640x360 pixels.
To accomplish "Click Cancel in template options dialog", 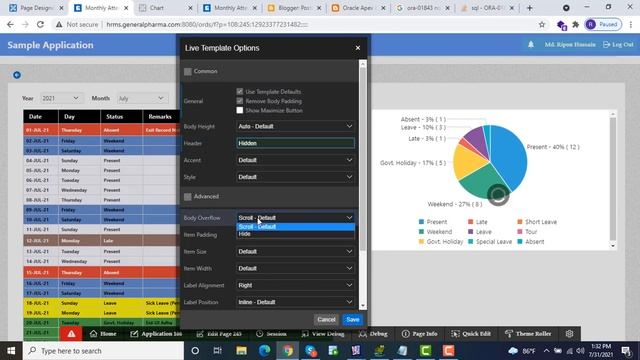I will click(326, 320).
